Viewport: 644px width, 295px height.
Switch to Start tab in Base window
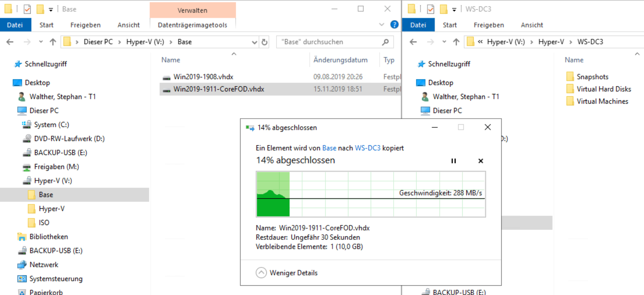(x=46, y=25)
